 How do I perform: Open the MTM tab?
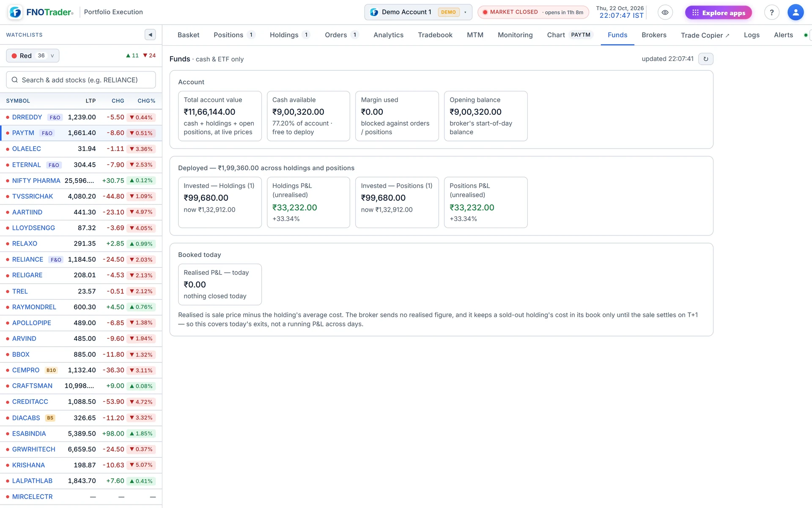pyautogui.click(x=475, y=35)
